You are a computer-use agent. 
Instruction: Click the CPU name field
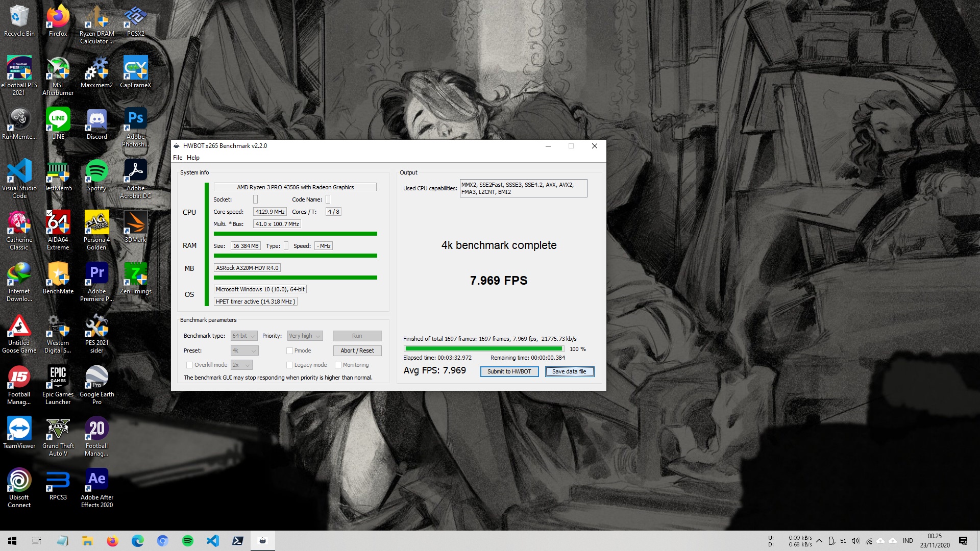(295, 188)
